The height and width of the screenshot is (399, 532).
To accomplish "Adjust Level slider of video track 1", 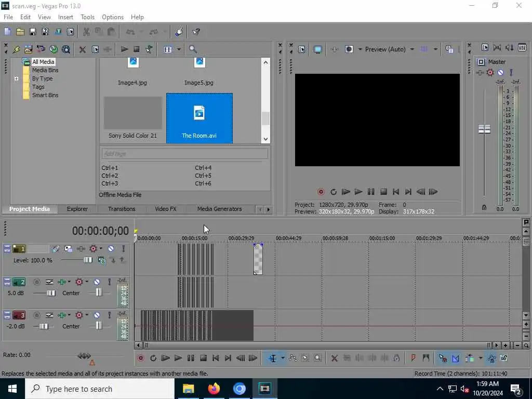I will (x=87, y=260).
